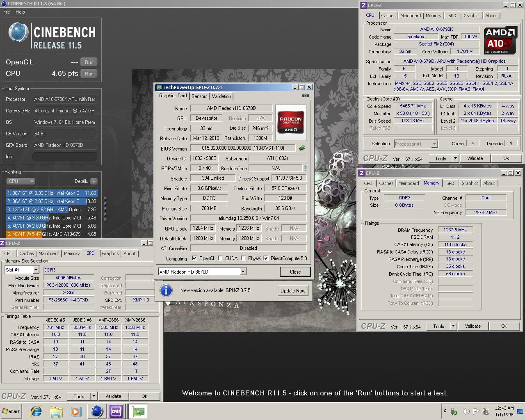
Task: Click the network tray icon
Action: (486, 411)
